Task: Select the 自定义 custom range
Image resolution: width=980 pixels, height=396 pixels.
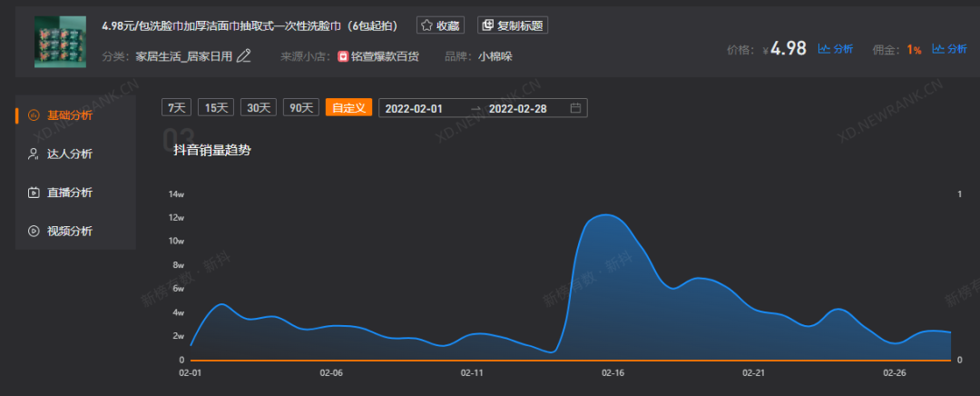Action: (x=348, y=107)
